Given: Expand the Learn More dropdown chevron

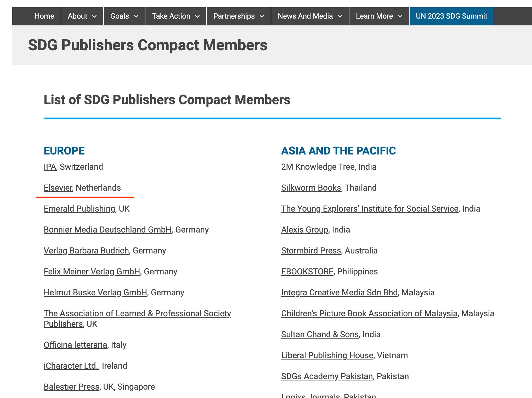Looking at the screenshot, I should 400,16.
